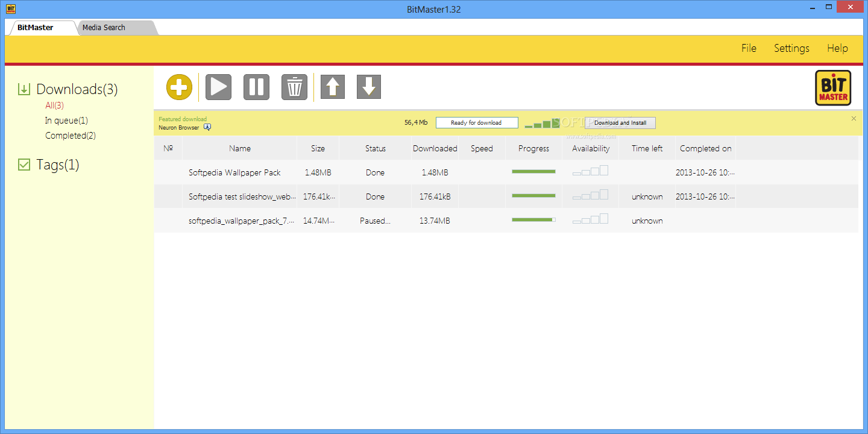Open the File menu
This screenshot has height=434, width=868.
coord(749,48)
